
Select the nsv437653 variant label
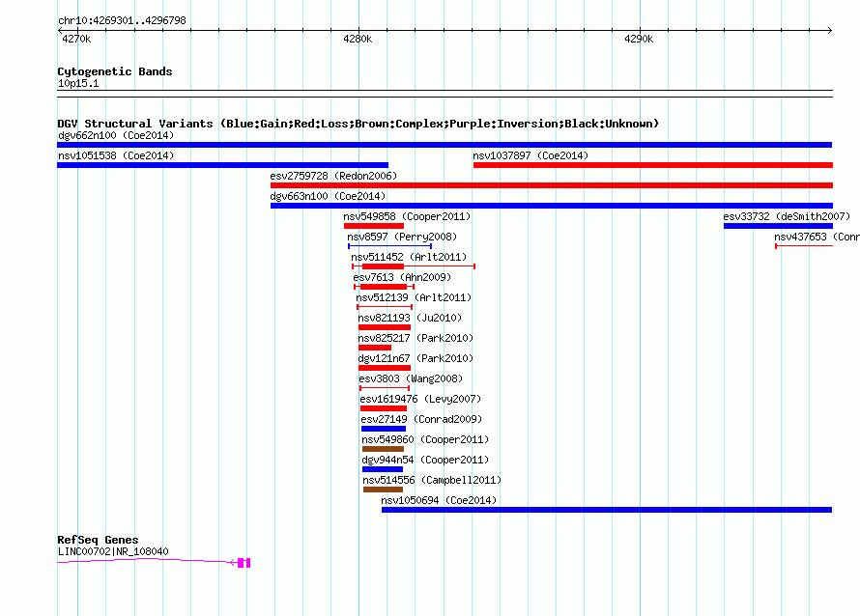pos(817,237)
